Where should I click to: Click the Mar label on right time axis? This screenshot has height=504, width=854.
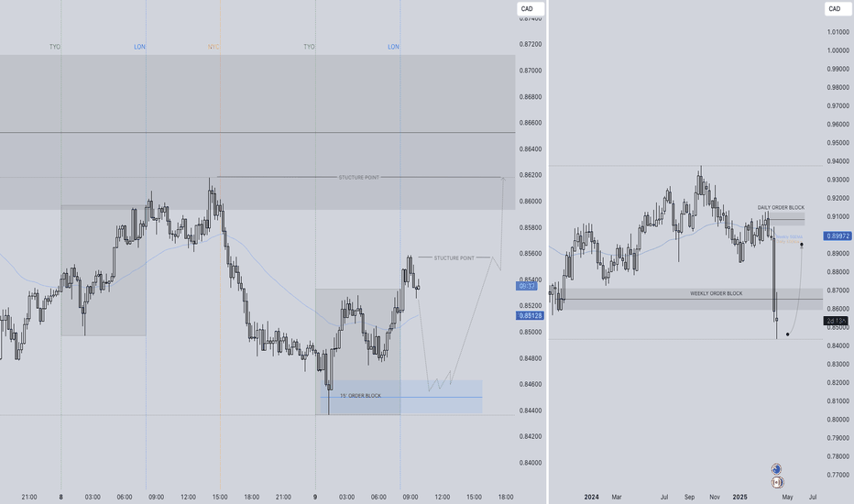pos(616,497)
